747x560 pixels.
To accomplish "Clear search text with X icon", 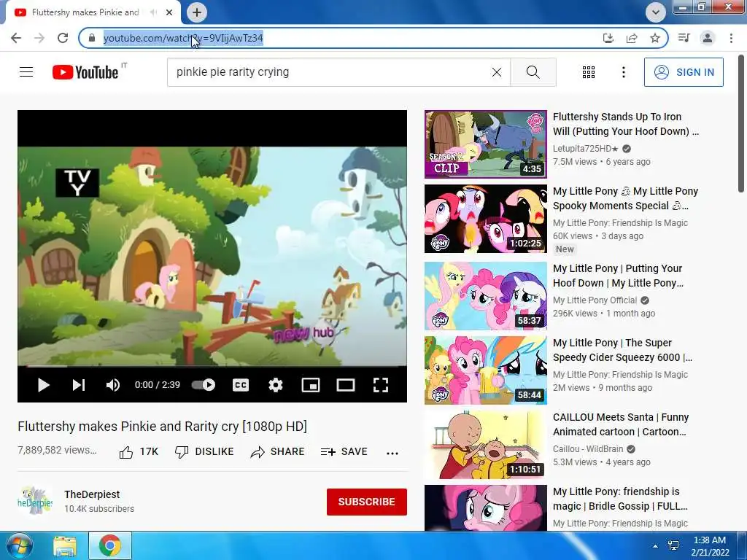I will 496,72.
